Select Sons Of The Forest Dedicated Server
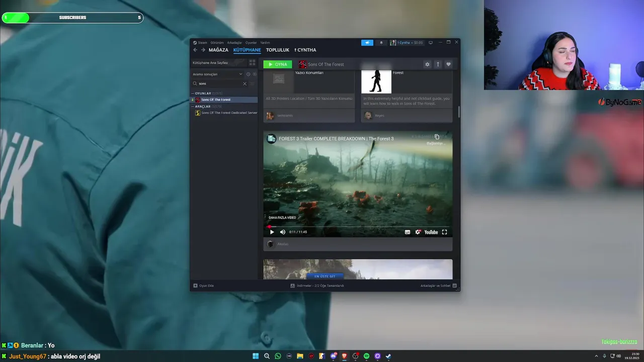This screenshot has height=362, width=644. tap(226, 113)
